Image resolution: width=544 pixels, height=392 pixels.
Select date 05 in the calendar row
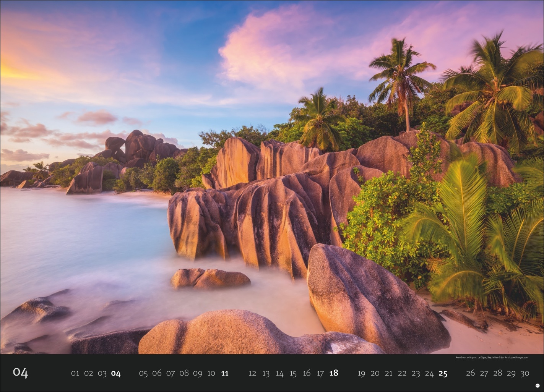point(143,373)
